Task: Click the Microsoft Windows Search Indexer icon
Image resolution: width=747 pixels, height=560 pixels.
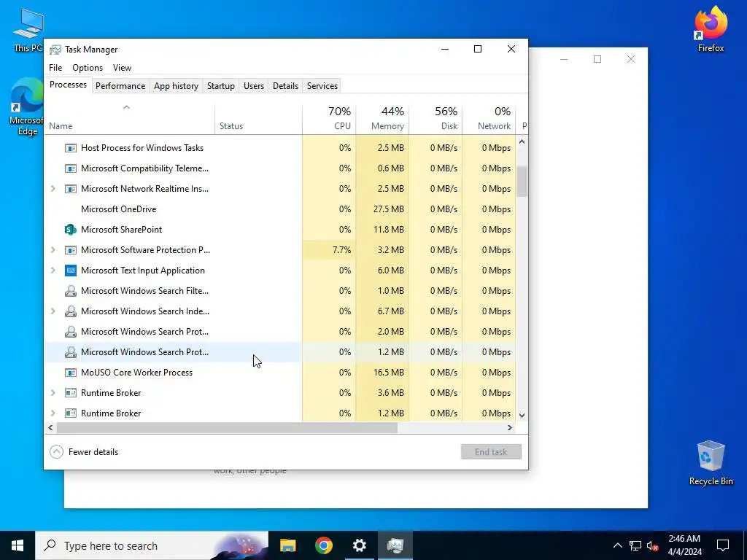Action: point(71,311)
